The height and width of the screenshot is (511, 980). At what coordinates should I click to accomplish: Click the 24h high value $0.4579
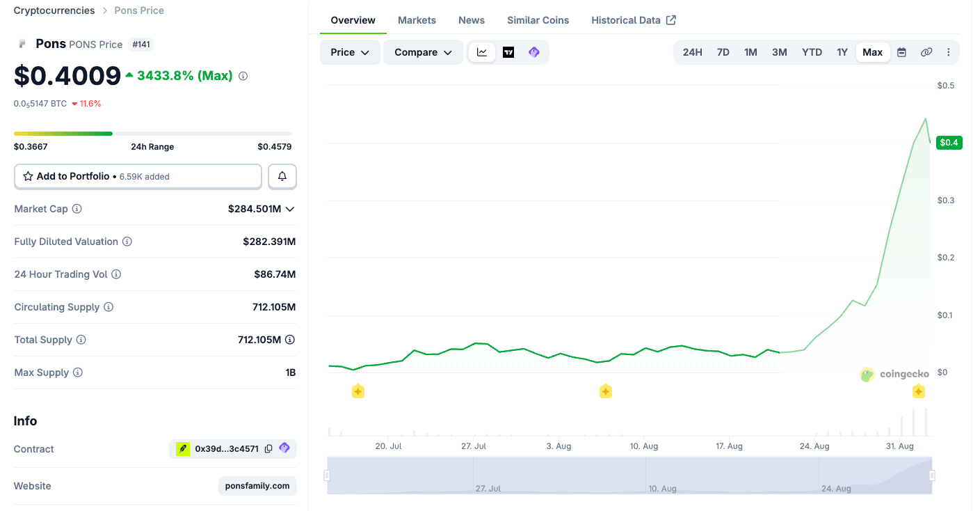click(275, 147)
